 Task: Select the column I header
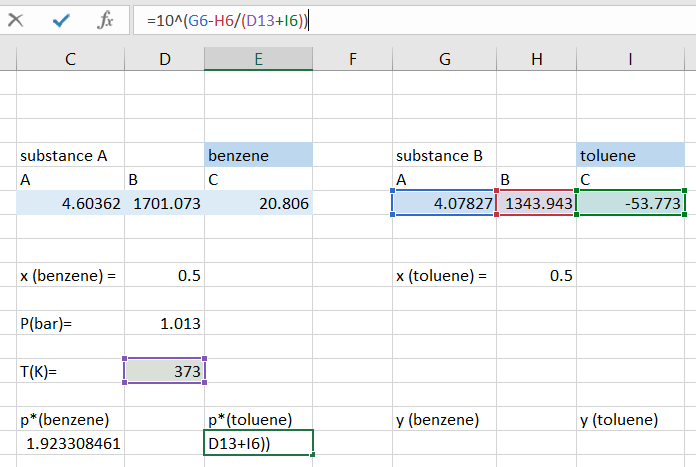click(x=630, y=59)
